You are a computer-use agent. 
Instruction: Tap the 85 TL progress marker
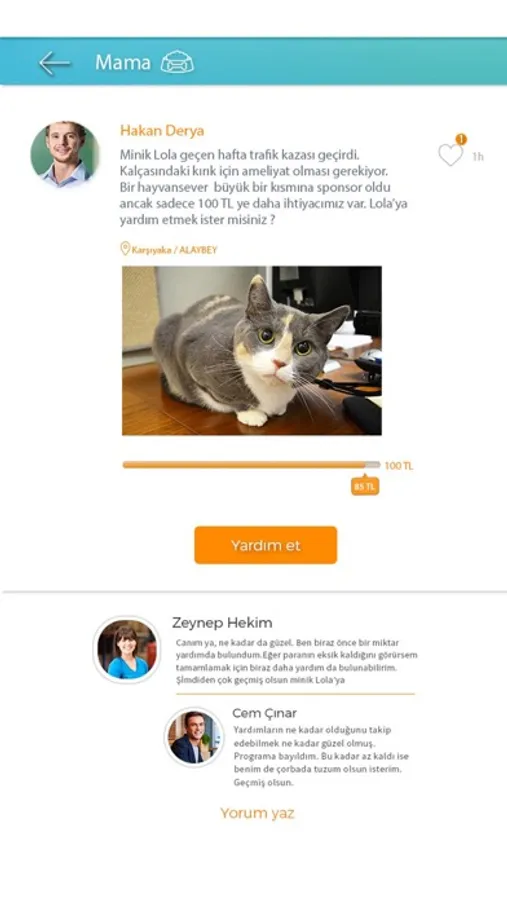tap(365, 486)
